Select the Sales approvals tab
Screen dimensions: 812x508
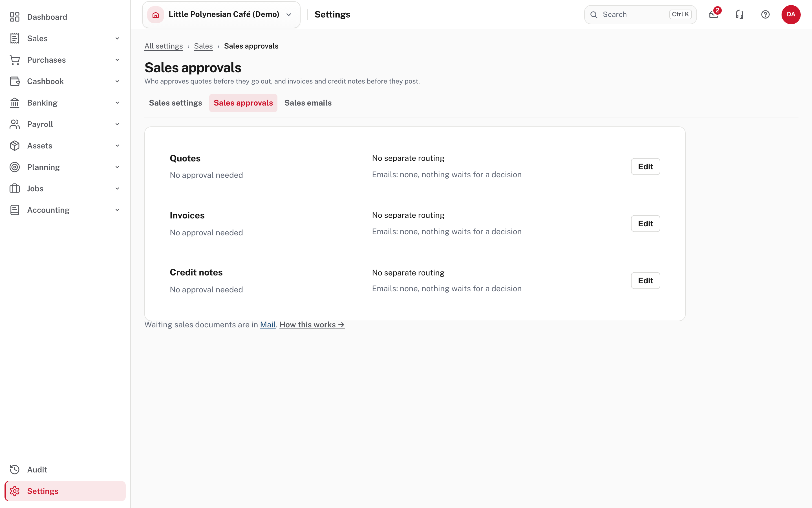coord(243,103)
